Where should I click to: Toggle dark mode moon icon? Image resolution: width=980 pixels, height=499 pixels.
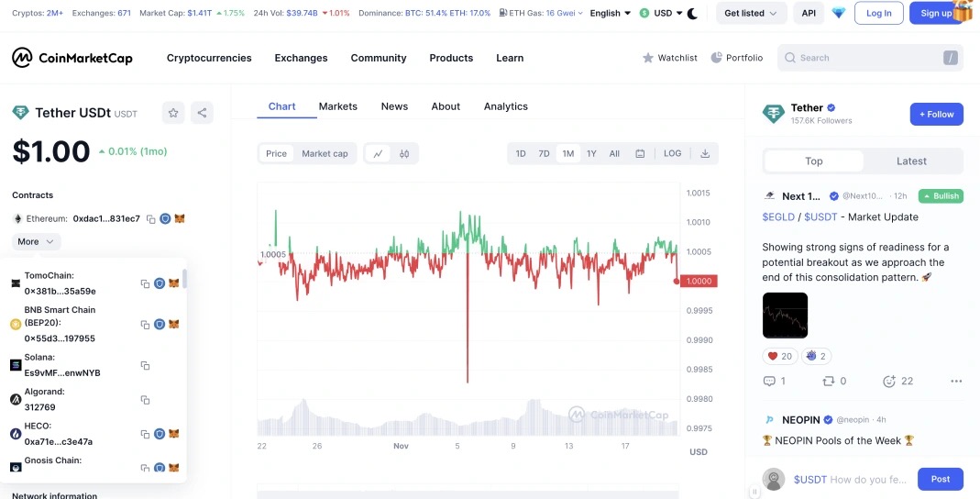(x=692, y=13)
